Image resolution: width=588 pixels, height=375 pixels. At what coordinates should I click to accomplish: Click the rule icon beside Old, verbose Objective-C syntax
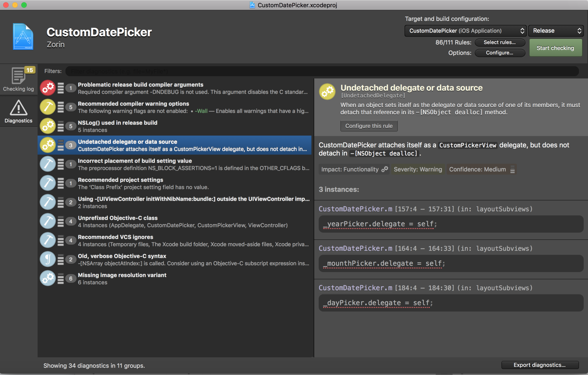click(48, 259)
